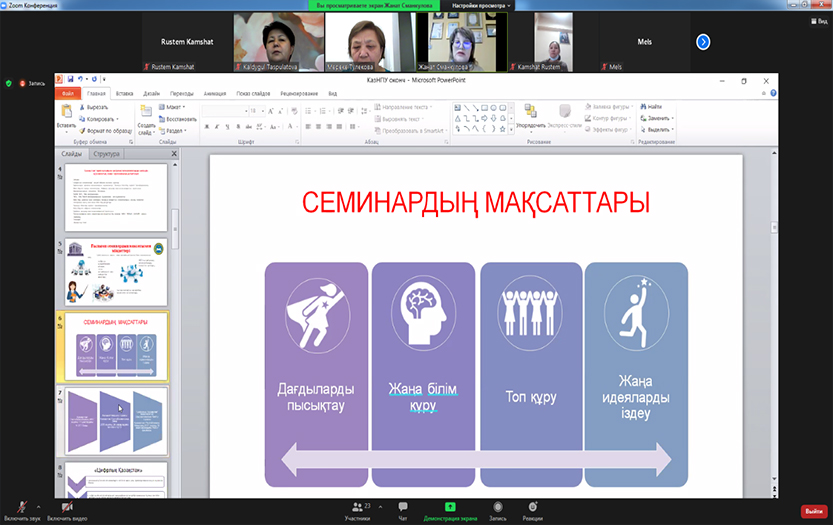This screenshot has height=525, width=833.
Task: Click Найти in editing group
Action: click(x=654, y=106)
